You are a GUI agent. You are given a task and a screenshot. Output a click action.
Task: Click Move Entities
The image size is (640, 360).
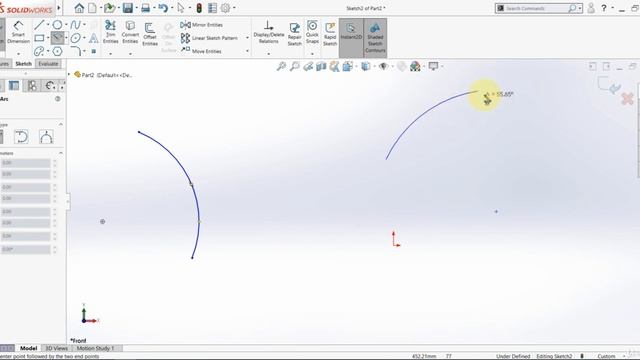click(x=201, y=51)
